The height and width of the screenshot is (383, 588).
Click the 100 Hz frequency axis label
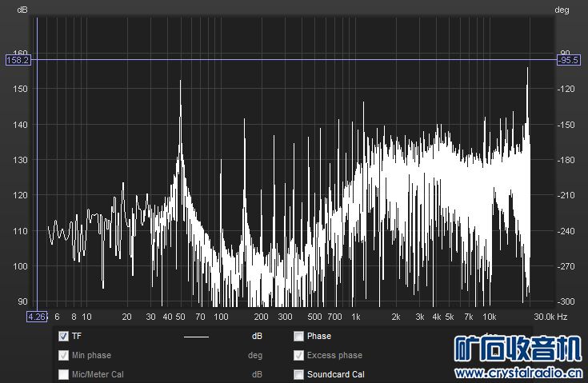click(x=221, y=317)
